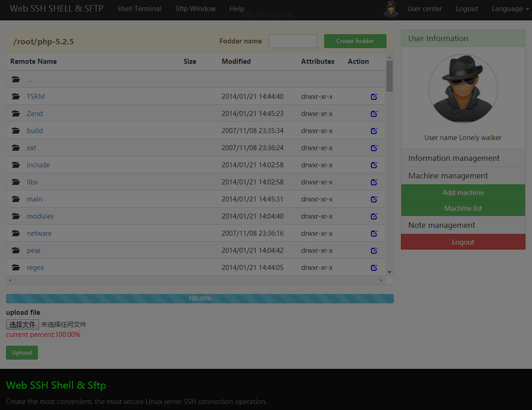The image size is (532, 410).
Task: Expand Note management section
Action: click(463, 225)
